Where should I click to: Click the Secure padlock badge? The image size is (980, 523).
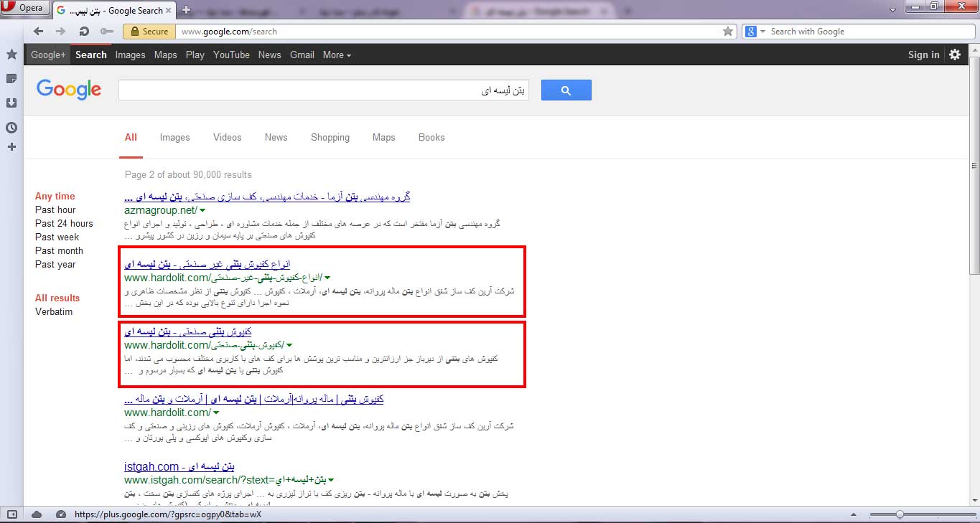tap(149, 32)
